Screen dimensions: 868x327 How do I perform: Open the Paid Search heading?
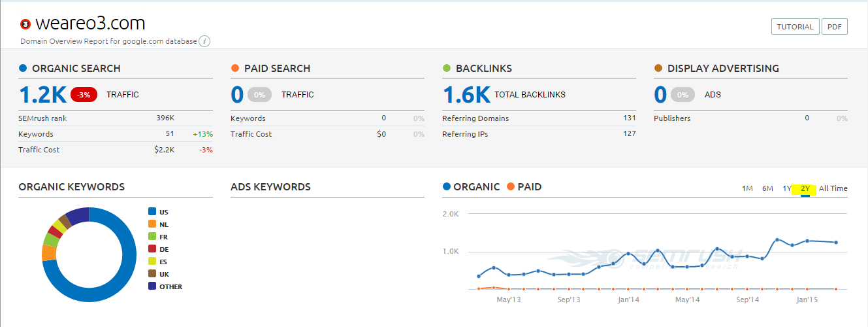[277, 68]
